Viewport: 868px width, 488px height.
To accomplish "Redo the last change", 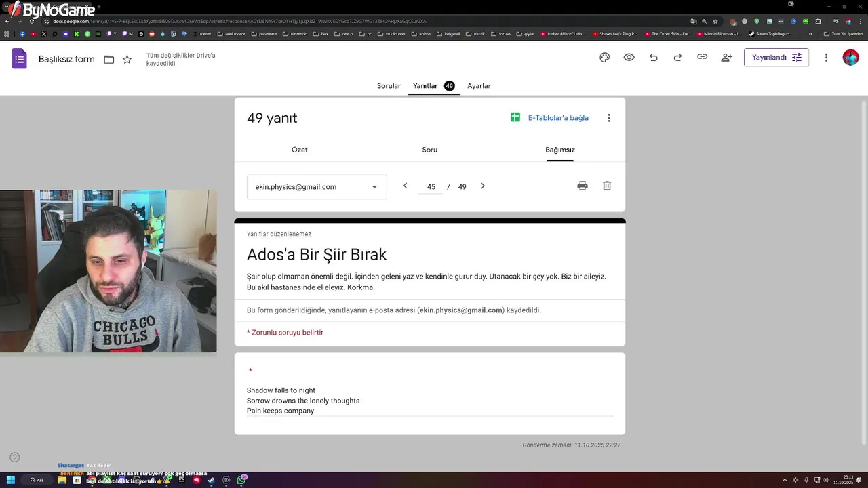I will [x=677, y=58].
